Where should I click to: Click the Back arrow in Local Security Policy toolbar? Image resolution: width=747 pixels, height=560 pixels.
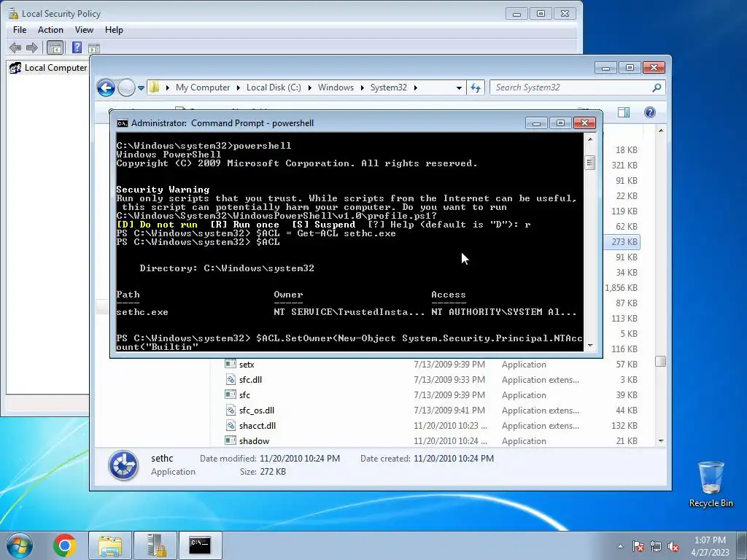(x=15, y=47)
